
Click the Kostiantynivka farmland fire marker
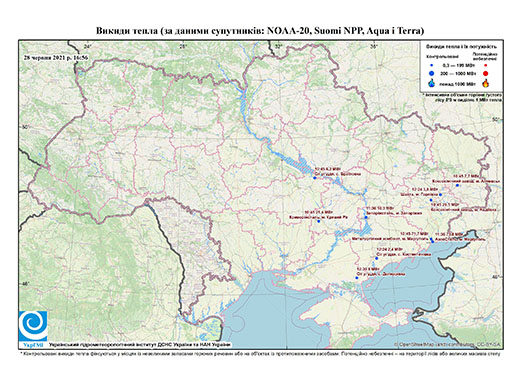tap(377, 258)
